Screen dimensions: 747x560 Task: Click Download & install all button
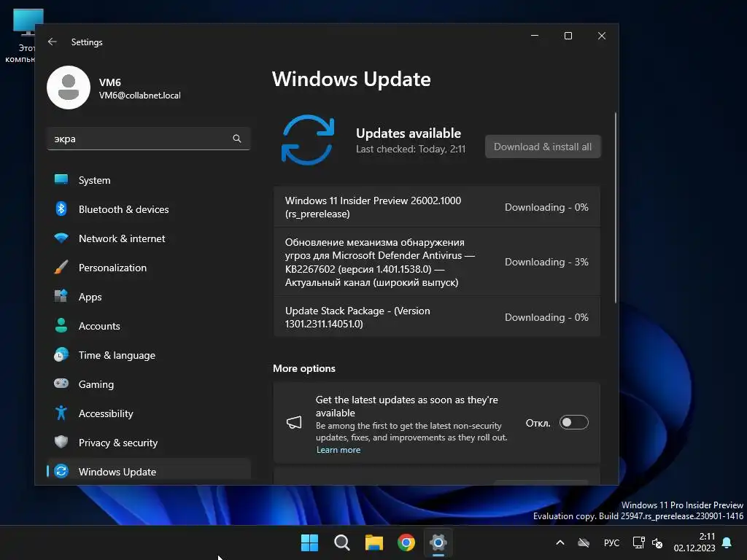click(543, 147)
